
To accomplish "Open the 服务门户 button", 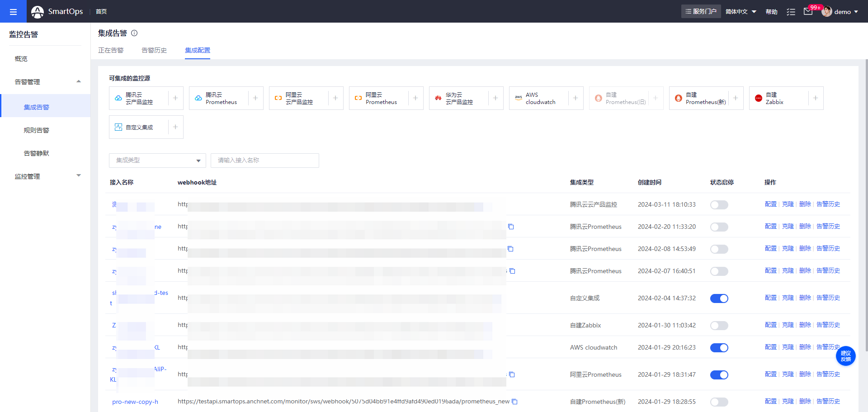I will click(x=701, y=12).
